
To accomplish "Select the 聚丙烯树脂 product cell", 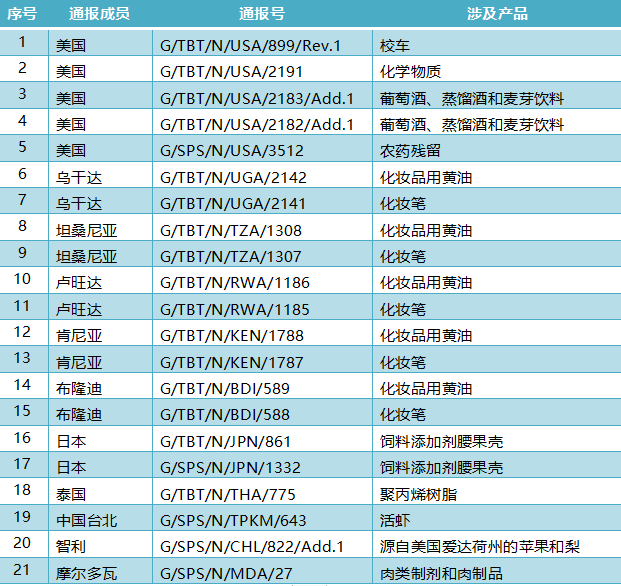I will tap(497, 492).
